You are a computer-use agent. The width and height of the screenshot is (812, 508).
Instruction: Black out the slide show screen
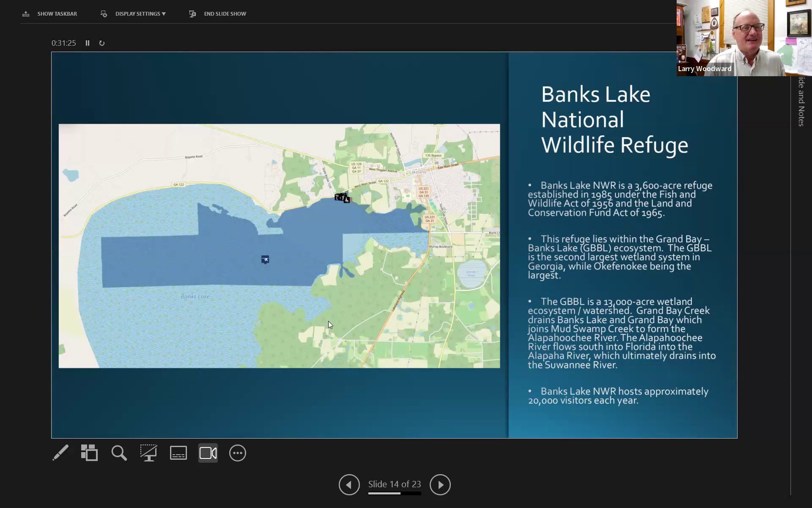click(x=148, y=453)
